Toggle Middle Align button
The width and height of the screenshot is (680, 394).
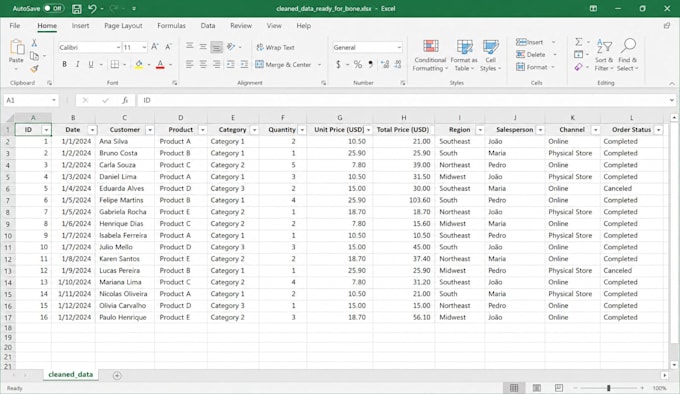pos(203,46)
